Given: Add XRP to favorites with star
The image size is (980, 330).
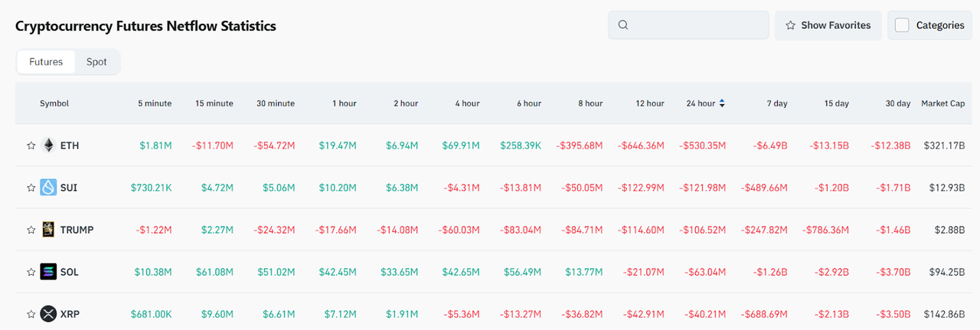Looking at the screenshot, I should coord(31,314).
